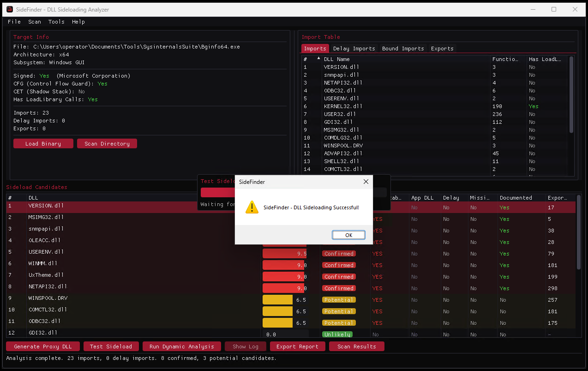588x371 pixels.
Task: Select KERNEL32.dll in import table
Action: (436, 106)
